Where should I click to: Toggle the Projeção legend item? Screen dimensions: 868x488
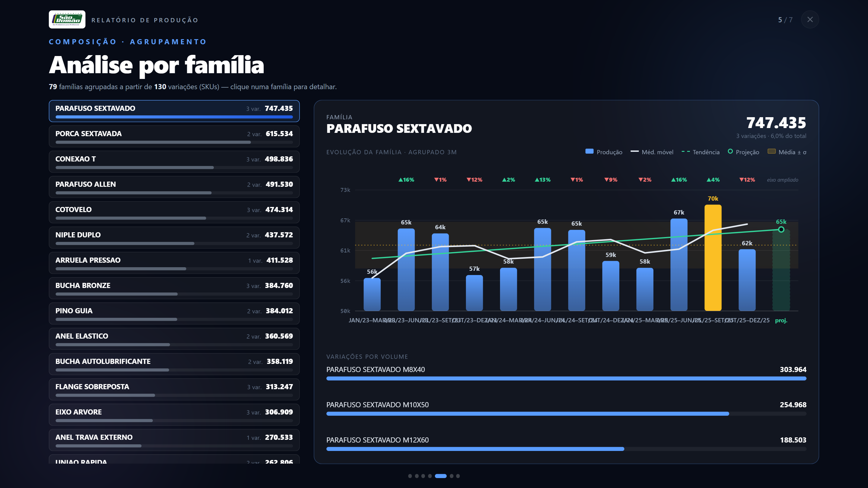tap(743, 152)
